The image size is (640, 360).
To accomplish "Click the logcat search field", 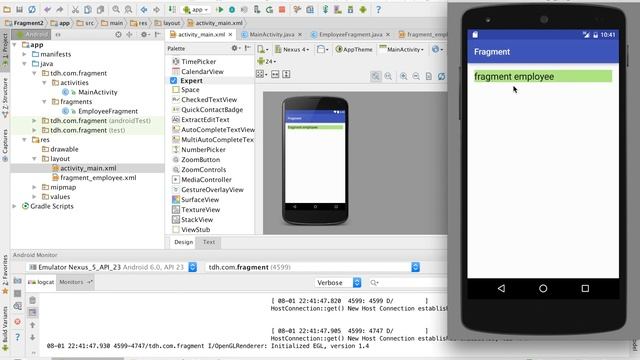I will (408, 282).
